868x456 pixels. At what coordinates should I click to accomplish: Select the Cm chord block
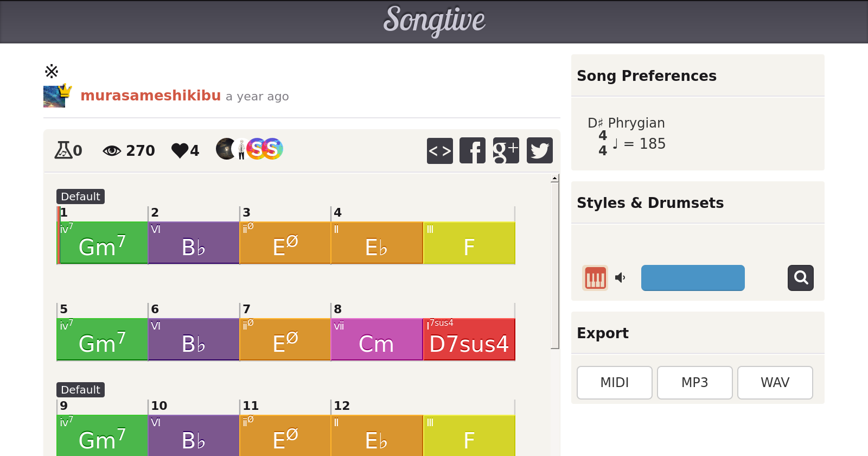point(376,339)
